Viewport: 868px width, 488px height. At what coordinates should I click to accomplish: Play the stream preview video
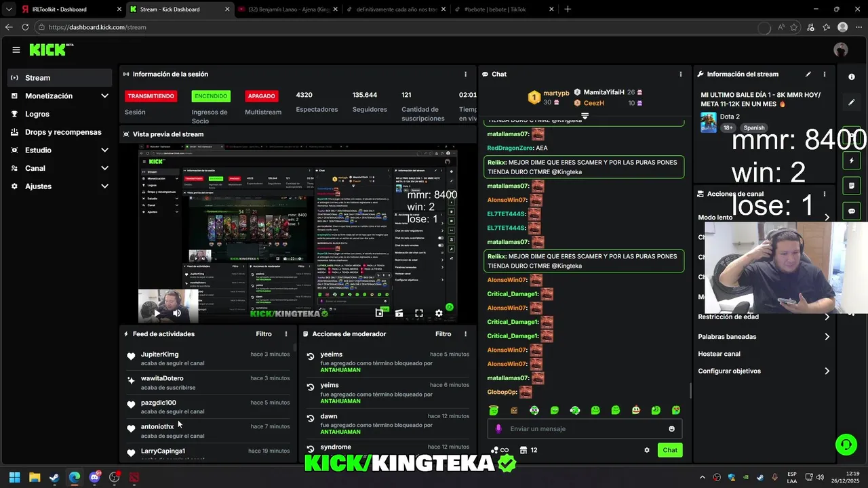tap(157, 313)
